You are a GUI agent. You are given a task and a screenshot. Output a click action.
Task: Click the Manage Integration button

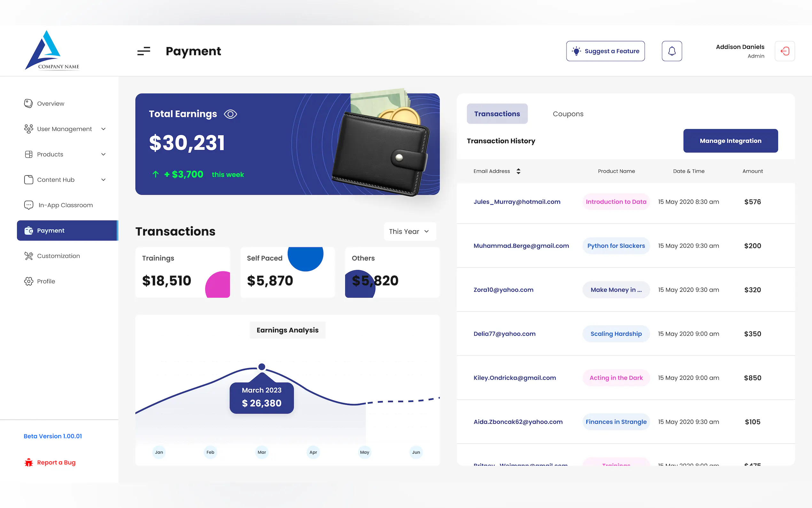click(730, 141)
